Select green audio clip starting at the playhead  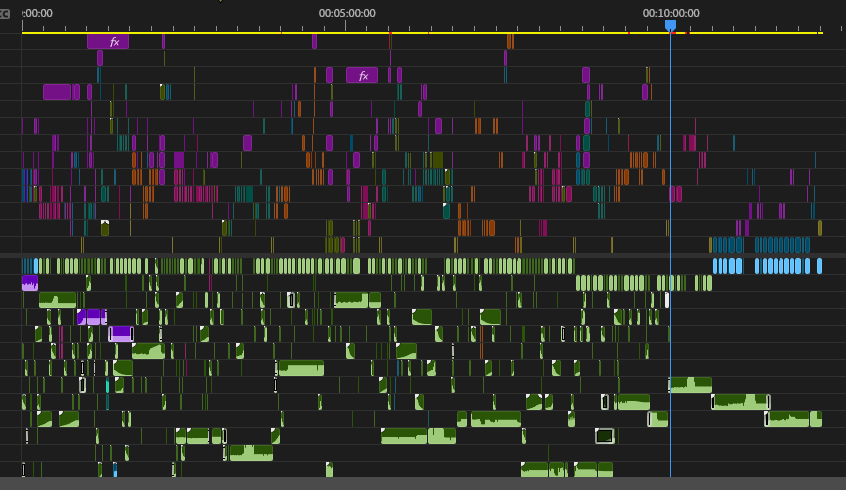pyautogui.click(x=691, y=385)
